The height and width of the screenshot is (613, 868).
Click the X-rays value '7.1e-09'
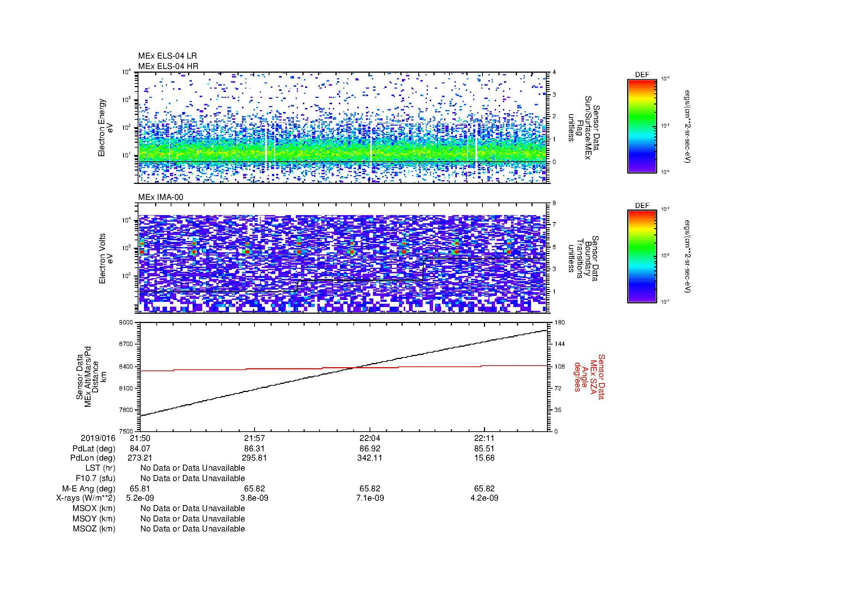click(370, 498)
